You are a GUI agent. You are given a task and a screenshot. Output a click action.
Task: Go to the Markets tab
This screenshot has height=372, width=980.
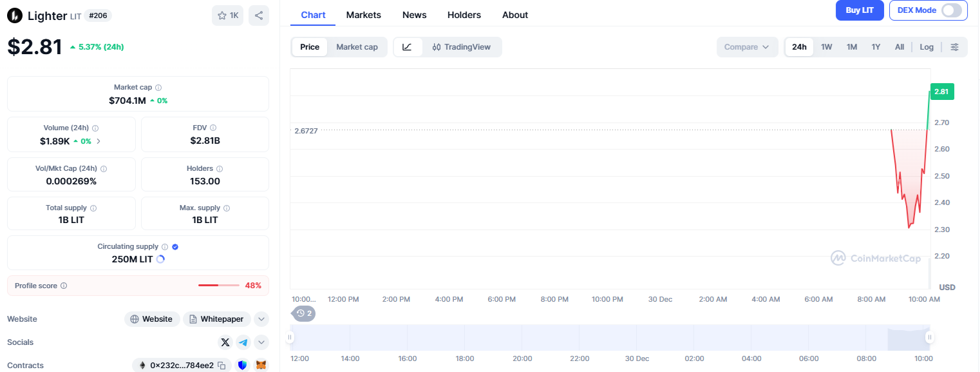(x=363, y=15)
